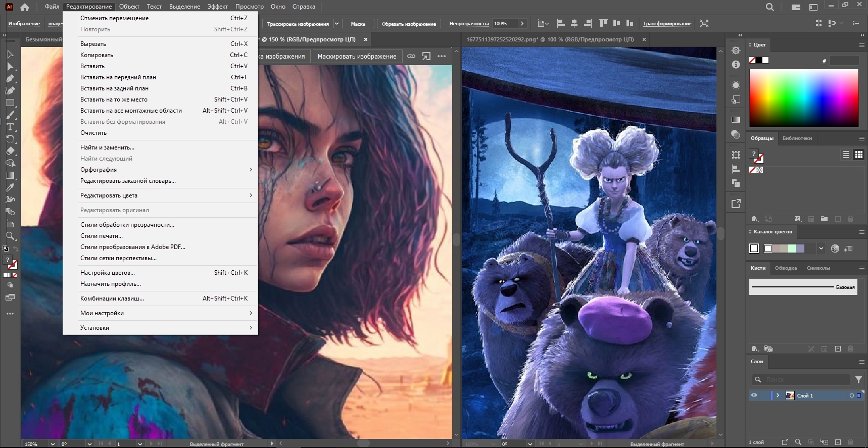Open the Gradient panel icon in dock
This screenshot has width=868, height=448.
point(736,120)
